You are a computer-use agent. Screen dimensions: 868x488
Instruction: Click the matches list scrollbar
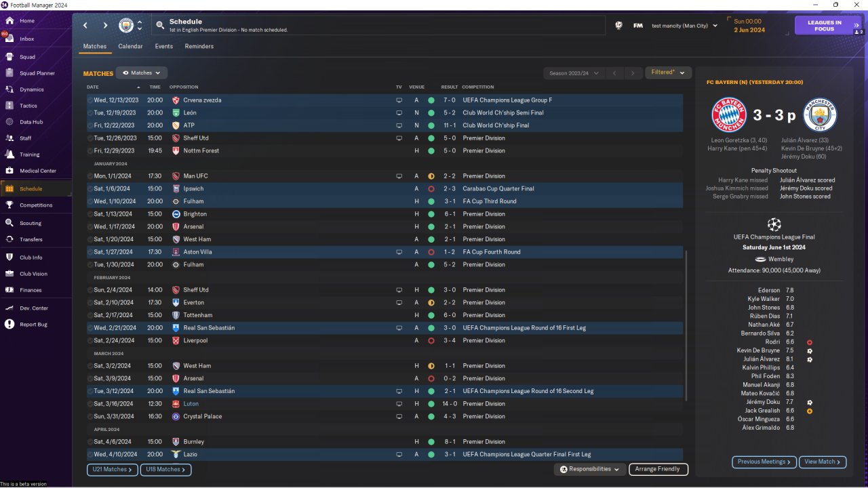tap(686, 325)
